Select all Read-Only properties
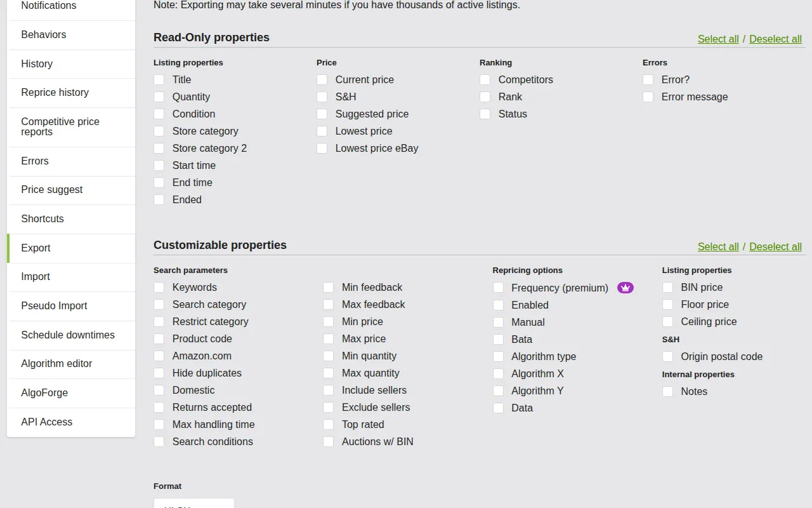812x508 pixels. (x=718, y=39)
